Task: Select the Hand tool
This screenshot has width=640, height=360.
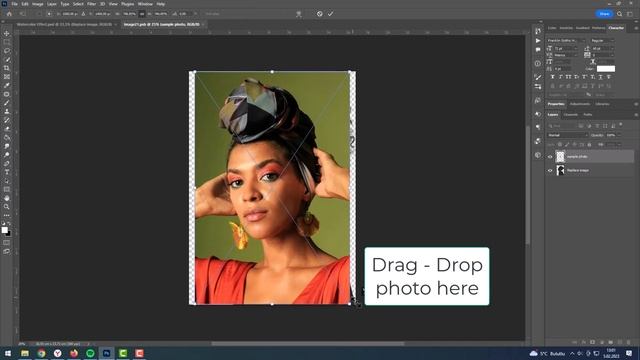Action: click(x=7, y=198)
